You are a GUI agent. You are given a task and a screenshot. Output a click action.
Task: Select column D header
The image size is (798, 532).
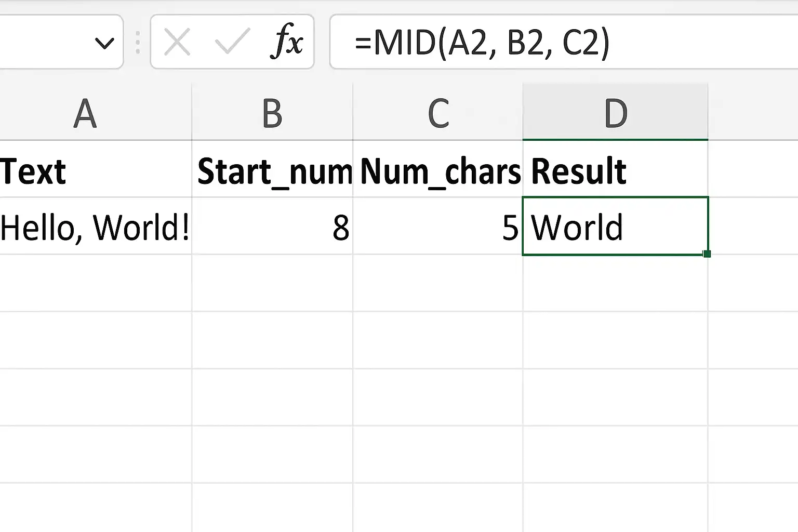[616, 112]
